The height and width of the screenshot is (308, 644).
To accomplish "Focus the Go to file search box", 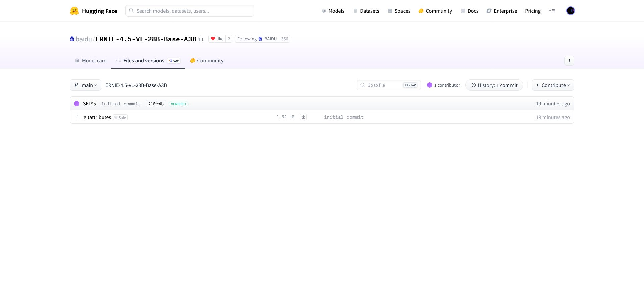I will point(388,85).
